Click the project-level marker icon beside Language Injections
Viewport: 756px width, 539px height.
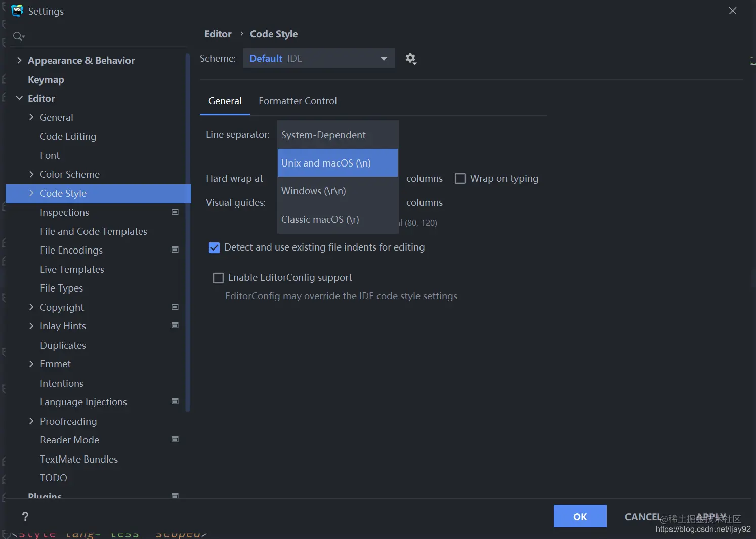pos(175,402)
